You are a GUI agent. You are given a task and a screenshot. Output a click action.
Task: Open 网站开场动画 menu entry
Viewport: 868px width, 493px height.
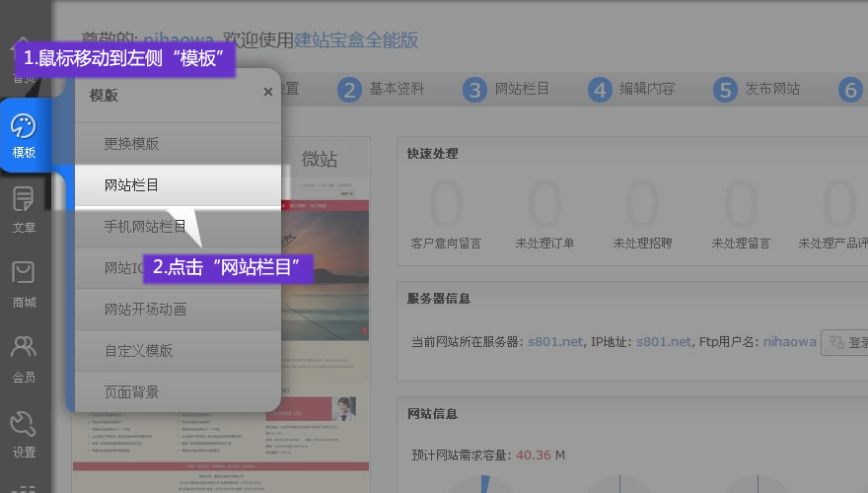(x=145, y=310)
